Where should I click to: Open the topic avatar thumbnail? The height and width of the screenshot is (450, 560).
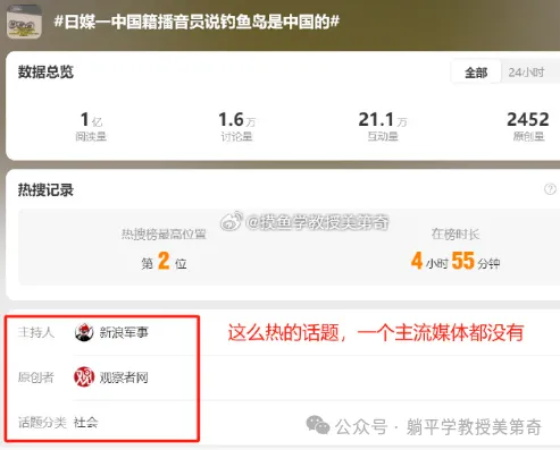click(x=24, y=22)
